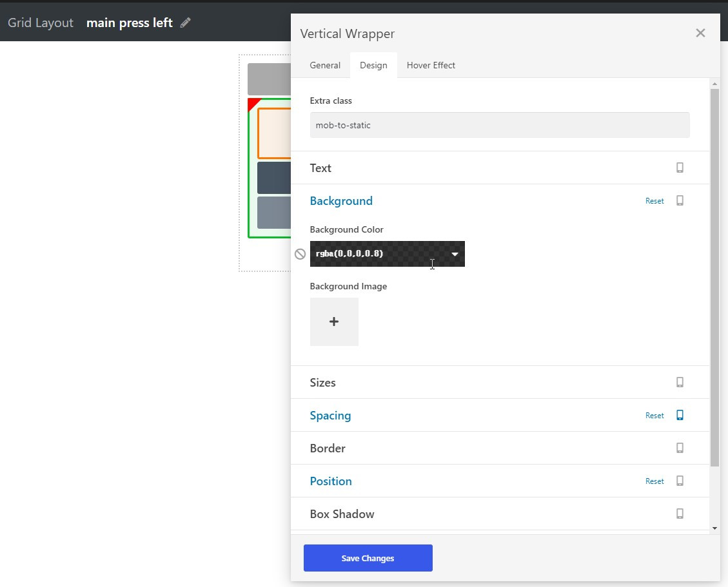Toggle responsive device icon for Background
Image resolution: width=728 pixels, height=587 pixels.
pyautogui.click(x=680, y=200)
